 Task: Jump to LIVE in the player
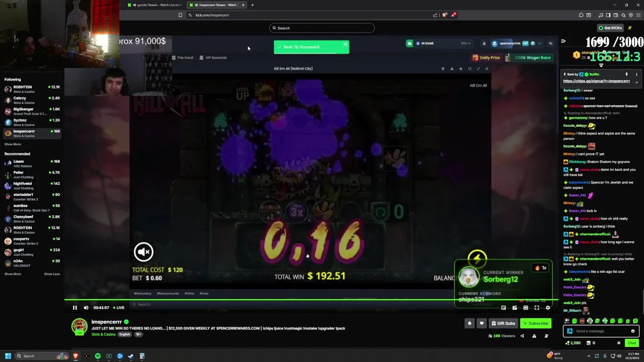click(x=119, y=308)
